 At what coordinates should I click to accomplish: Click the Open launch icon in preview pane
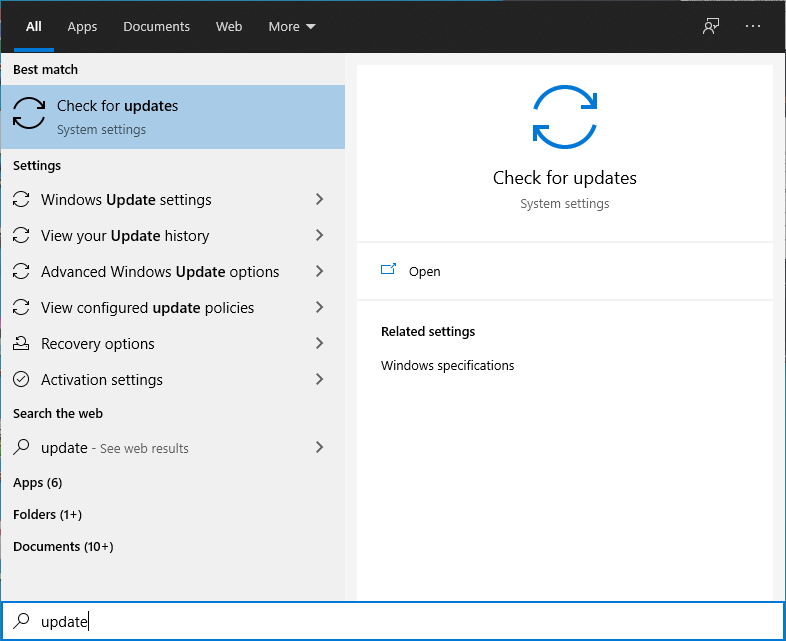click(x=388, y=270)
